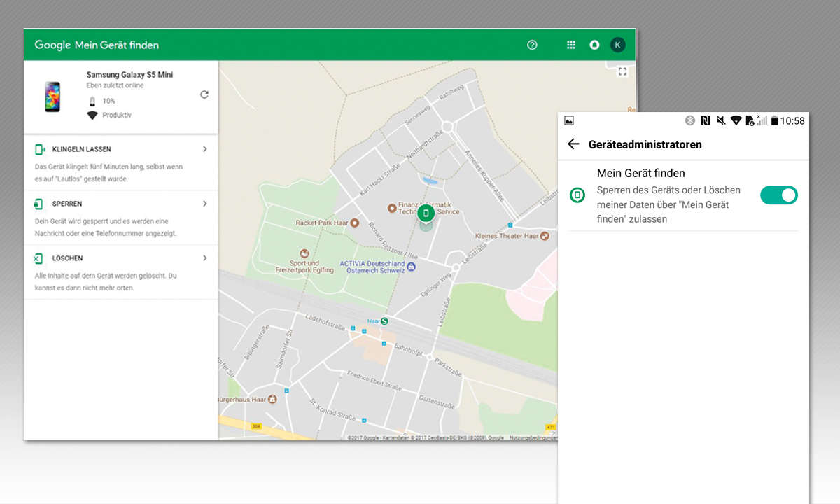Click the Mein Gerät finden admin icon

pos(577,195)
